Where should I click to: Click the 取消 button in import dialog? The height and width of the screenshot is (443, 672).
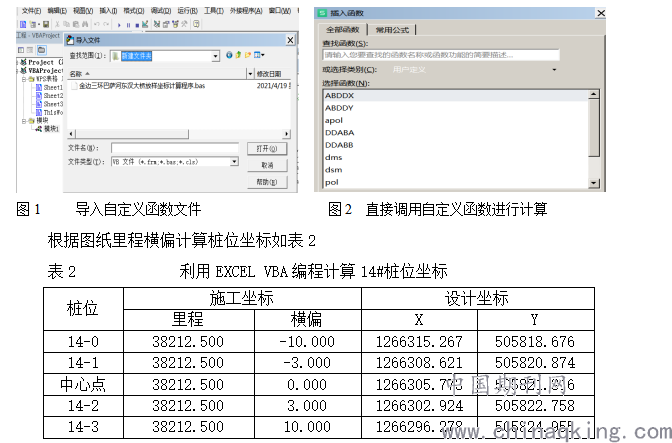pos(267,165)
